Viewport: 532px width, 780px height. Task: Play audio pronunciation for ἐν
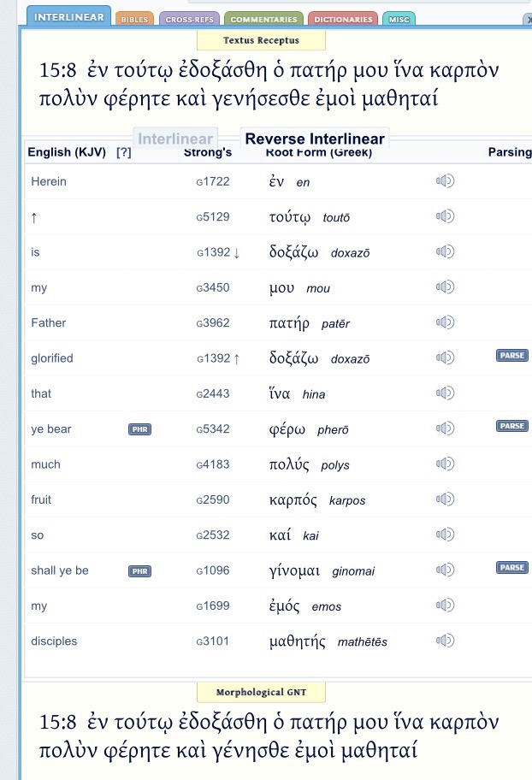[445, 180]
